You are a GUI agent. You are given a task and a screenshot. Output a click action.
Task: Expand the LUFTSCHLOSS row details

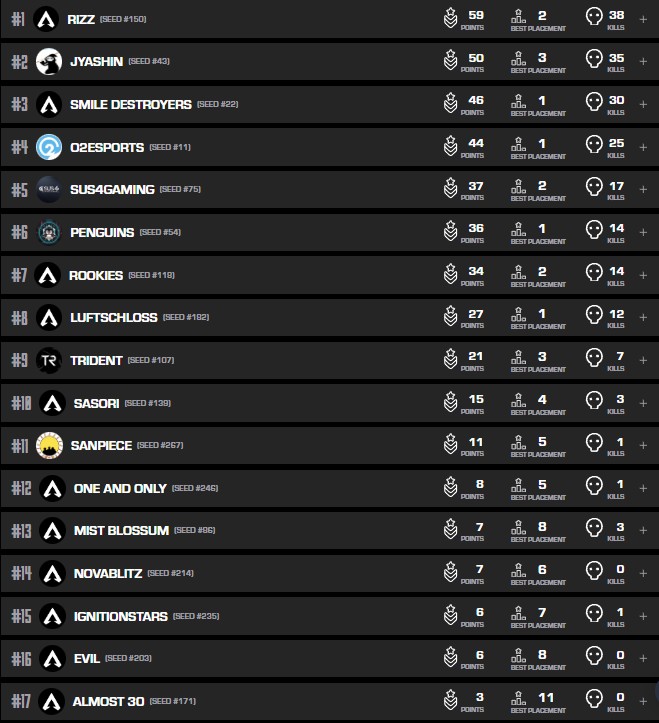point(643,317)
